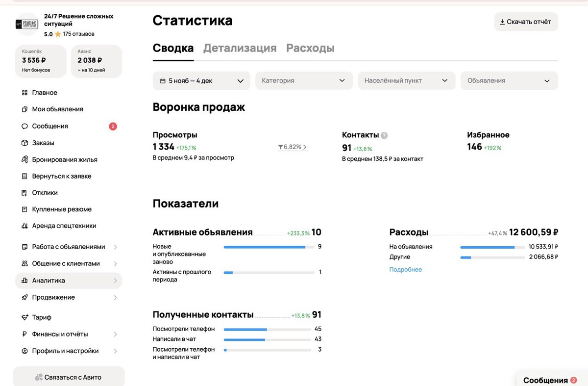Screen dimensions: 588x386
Task: Open Сообщения via the chat bubble icon
Action: click(x=24, y=126)
